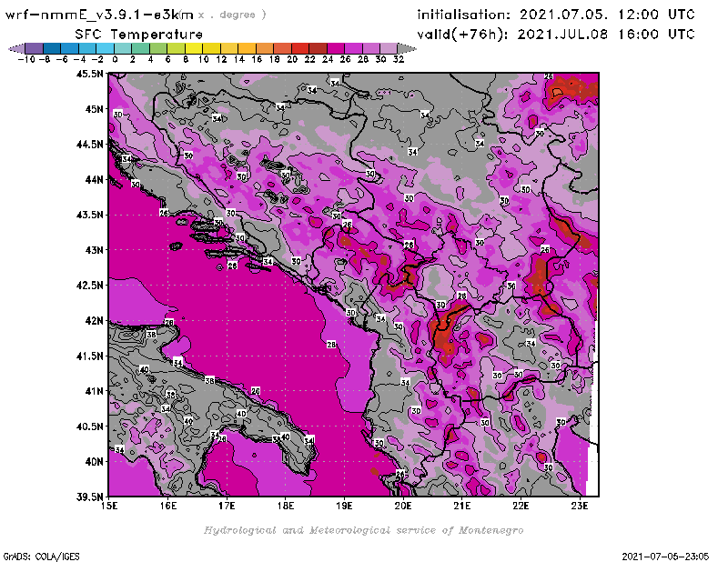Image resolution: width=728 pixels, height=562 pixels.
Task: Click the 39.5N latitude label
Action: (x=89, y=497)
